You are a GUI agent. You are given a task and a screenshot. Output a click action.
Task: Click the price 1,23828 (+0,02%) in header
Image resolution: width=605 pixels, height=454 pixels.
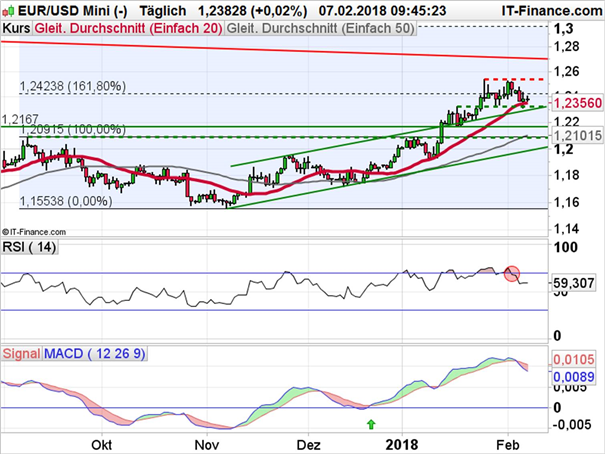[x=252, y=11]
